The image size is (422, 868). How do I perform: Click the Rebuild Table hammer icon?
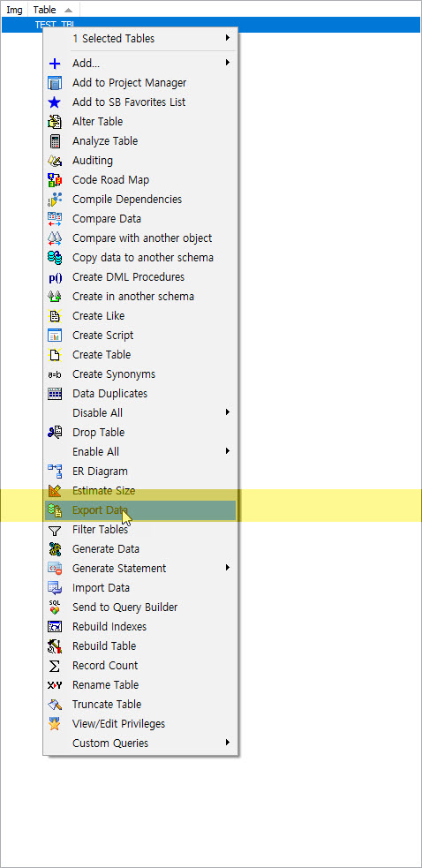54,646
